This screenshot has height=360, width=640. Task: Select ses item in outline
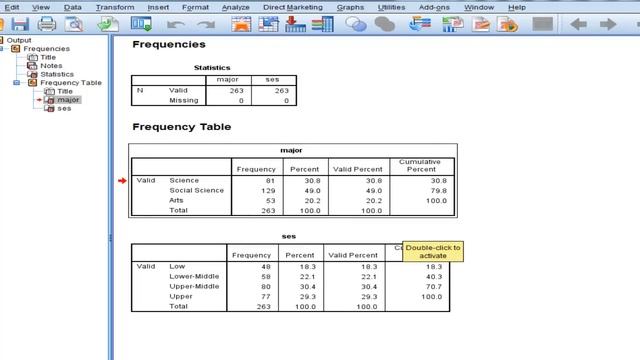(x=64, y=108)
